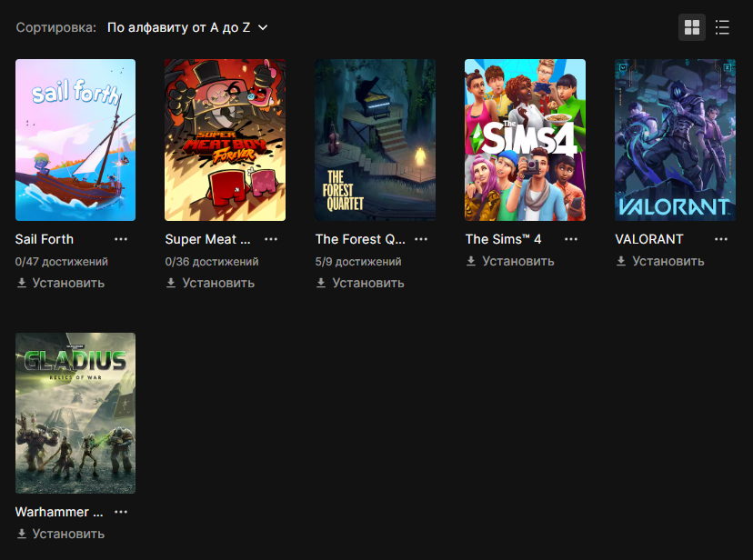753x560 pixels.
Task: Install The Forest Quartet
Action: 360,283
